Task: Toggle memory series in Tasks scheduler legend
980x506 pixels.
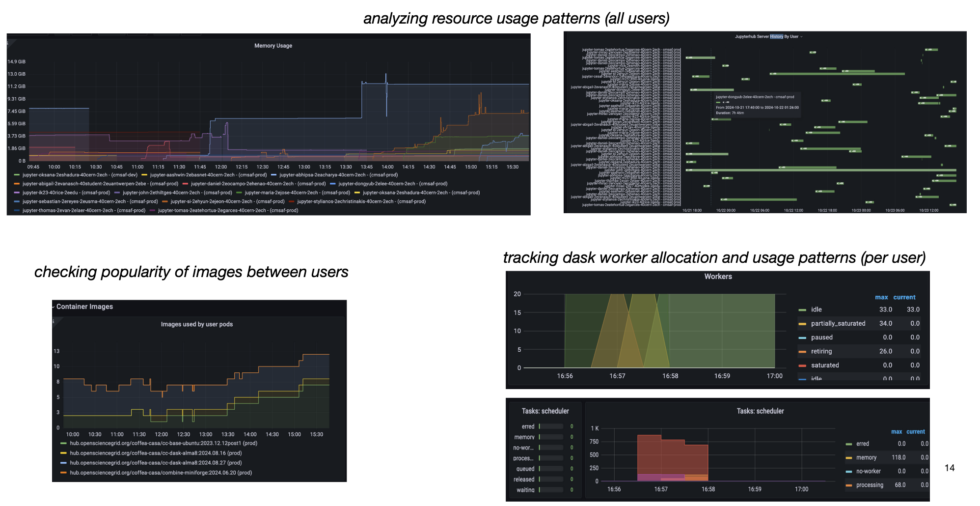Action: click(866, 457)
